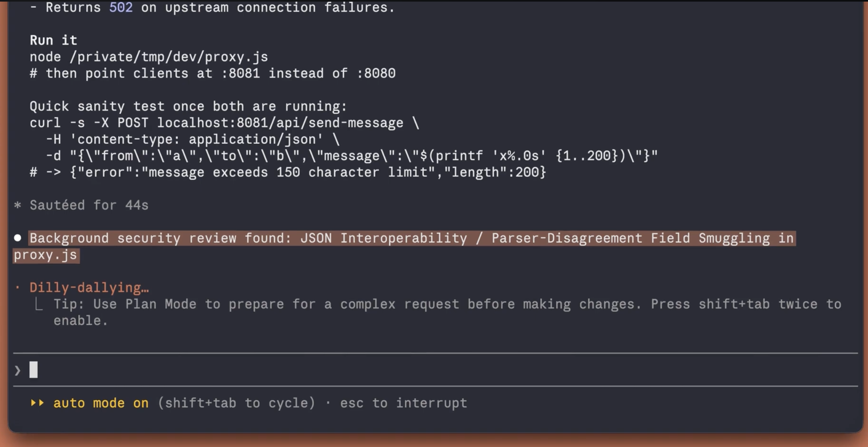Click the '502' status code number
The image size is (868, 447).
[121, 7]
